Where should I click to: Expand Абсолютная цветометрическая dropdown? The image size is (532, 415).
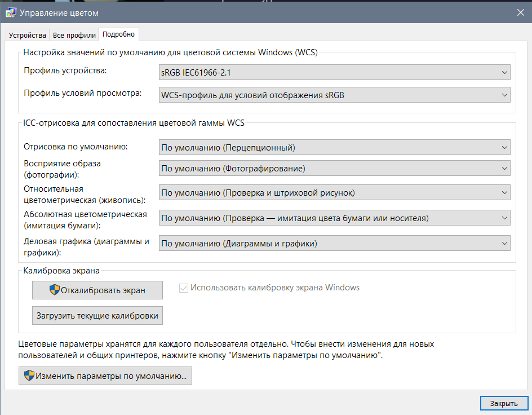[335, 218]
